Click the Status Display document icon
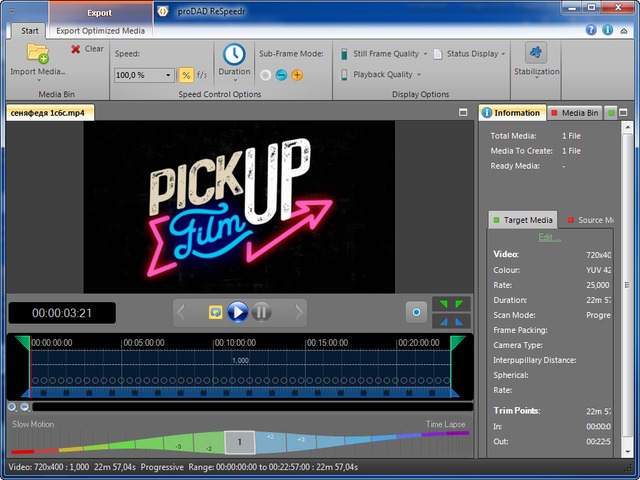640x480 pixels. (438, 54)
